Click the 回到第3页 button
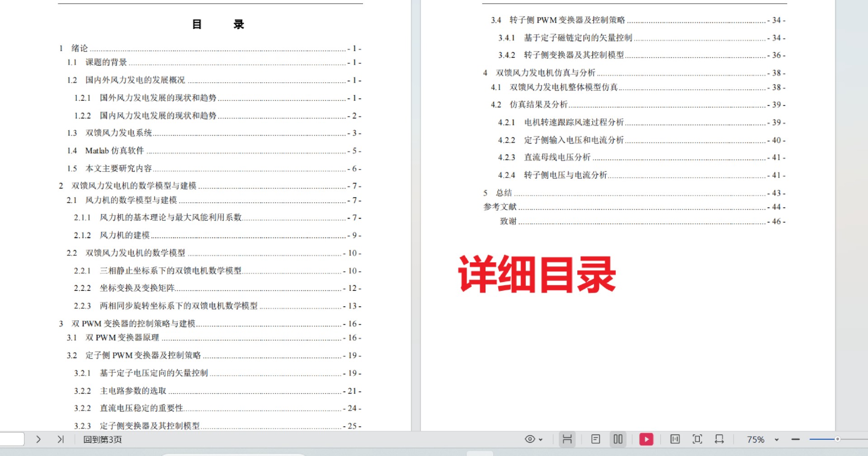Viewport: 868px width, 456px height. pyautogui.click(x=103, y=439)
